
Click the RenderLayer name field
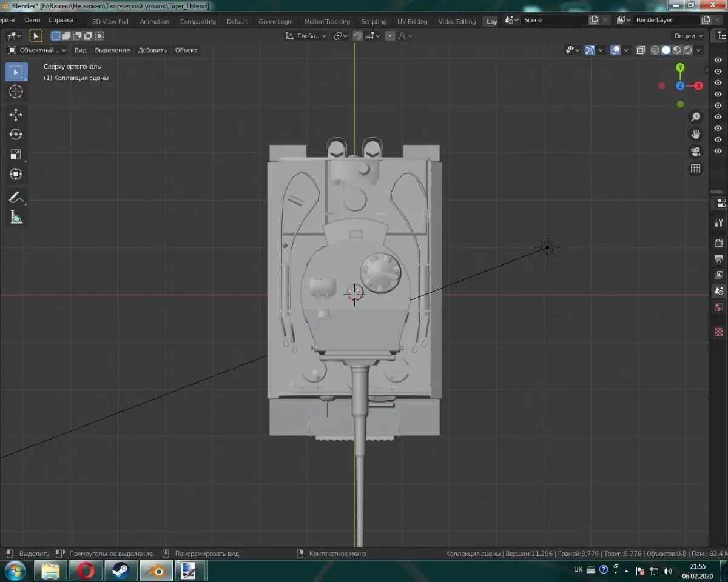[666, 20]
